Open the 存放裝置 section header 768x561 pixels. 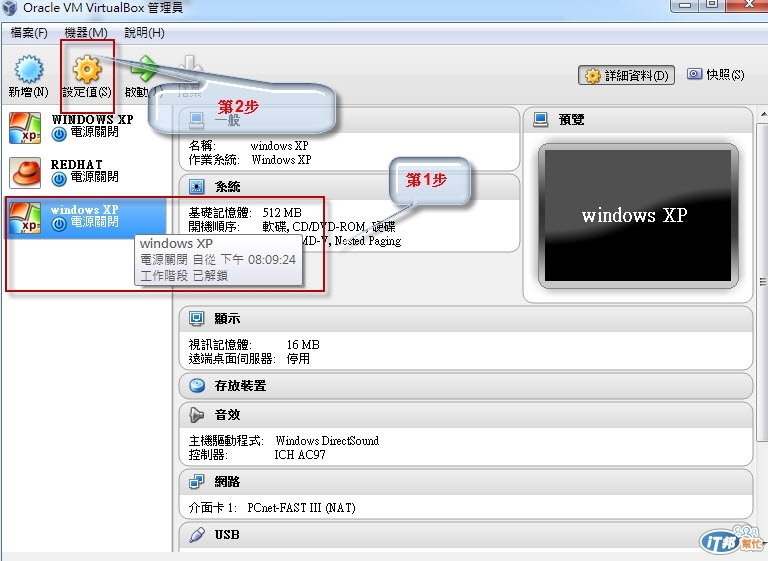click(x=465, y=386)
